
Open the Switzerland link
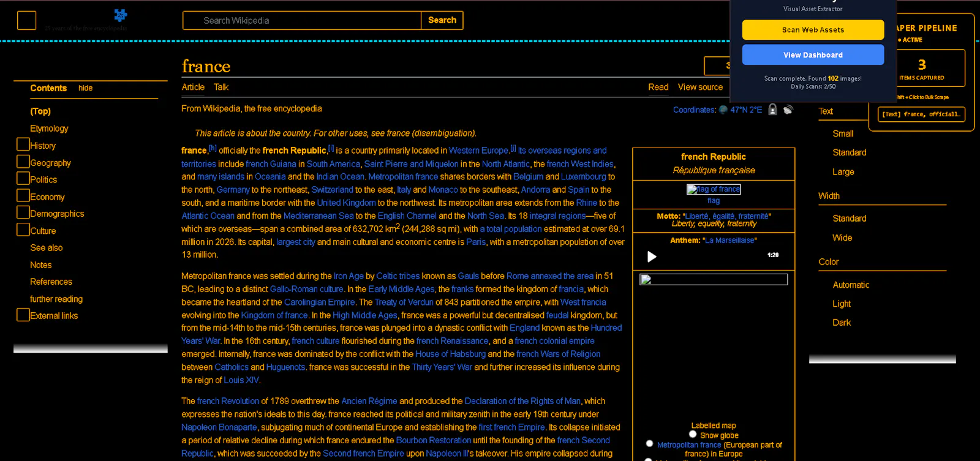pos(332,190)
